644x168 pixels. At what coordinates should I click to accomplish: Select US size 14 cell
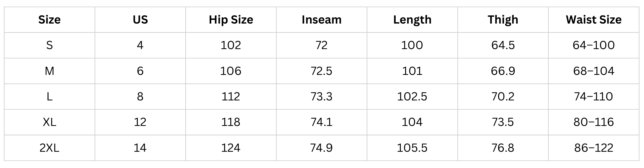pos(140,148)
